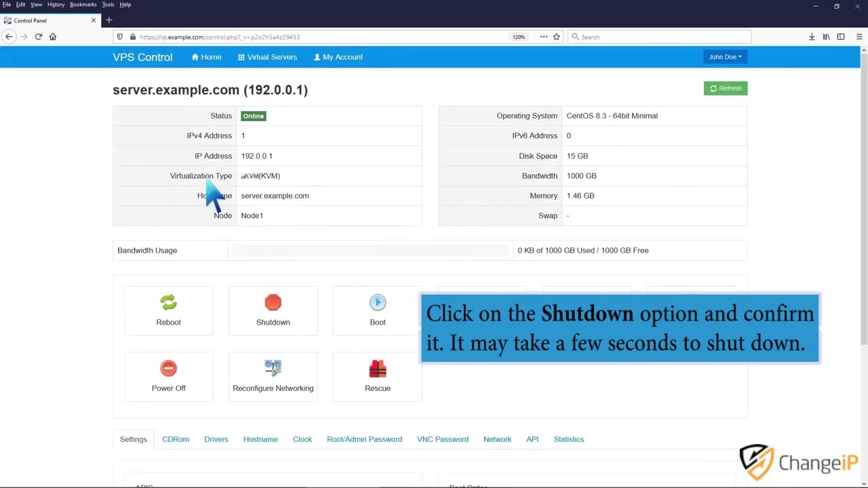Viewport: 868px width, 488px height.
Task: Open the Statistics tab
Action: click(568, 439)
